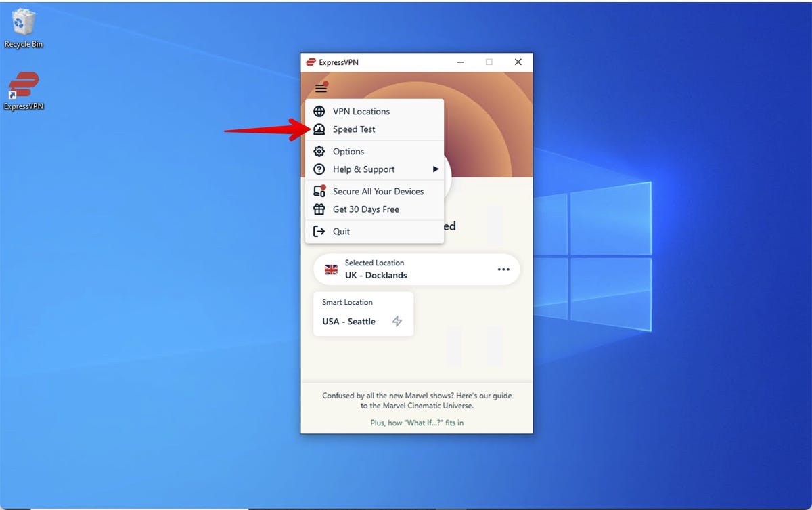Click the UK - Docklands selected location

click(417, 270)
